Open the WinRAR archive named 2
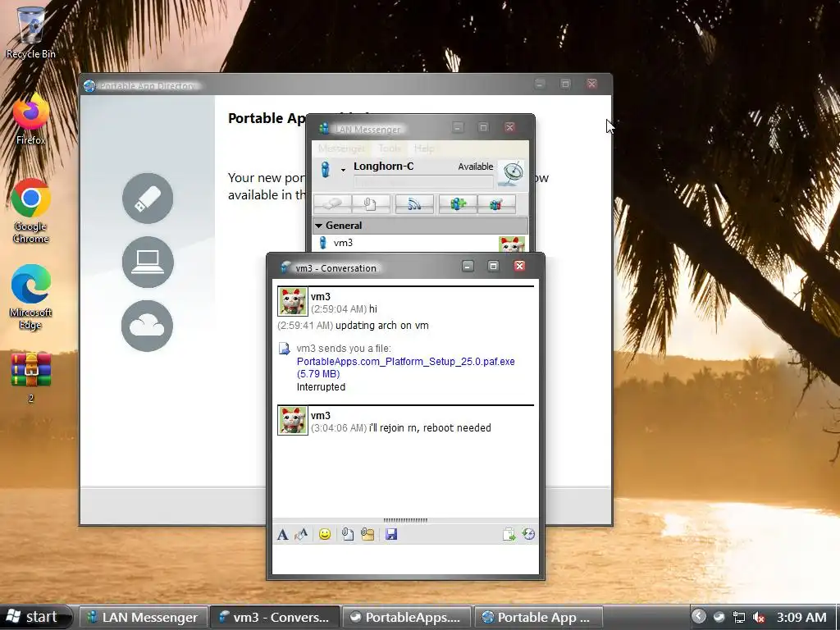Viewport: 840px width, 630px height. coord(30,377)
